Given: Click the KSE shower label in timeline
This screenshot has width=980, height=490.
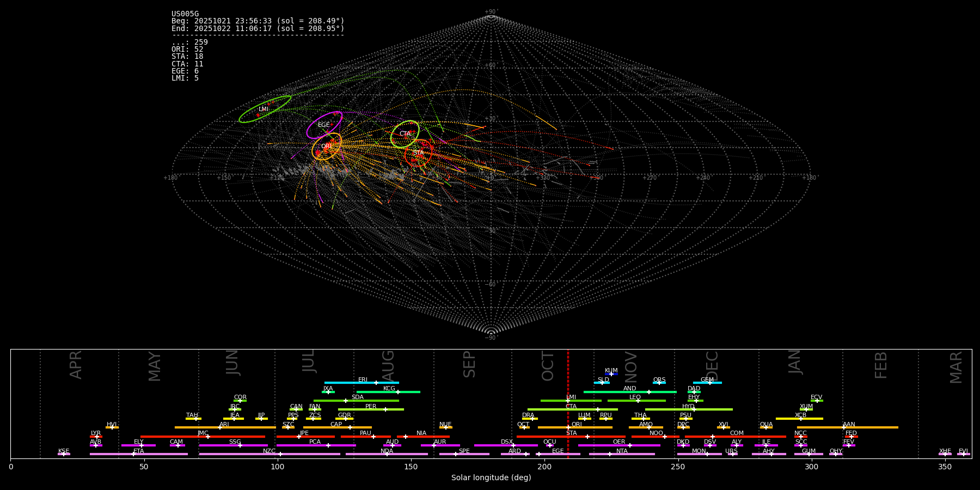Looking at the screenshot, I should click(64, 451).
